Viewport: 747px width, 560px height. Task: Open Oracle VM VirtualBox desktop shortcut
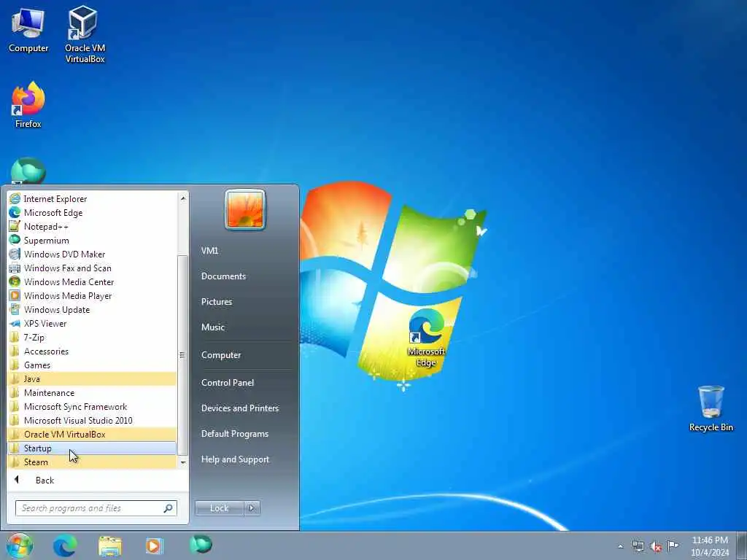coord(85,34)
